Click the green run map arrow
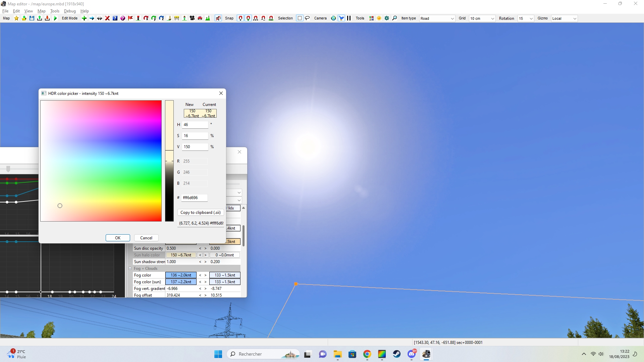Image resolution: width=644 pixels, height=362 pixels. [55, 18]
